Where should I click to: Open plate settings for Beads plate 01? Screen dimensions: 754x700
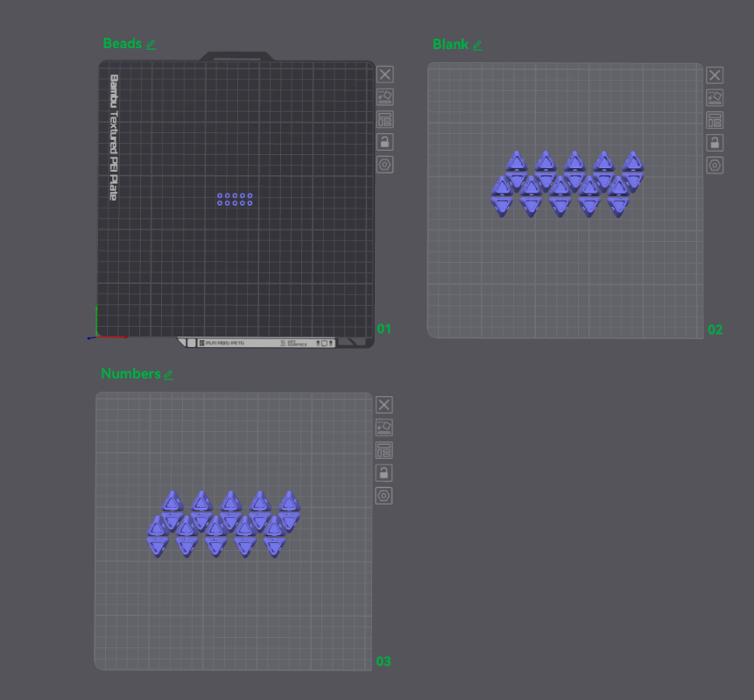[x=384, y=165]
